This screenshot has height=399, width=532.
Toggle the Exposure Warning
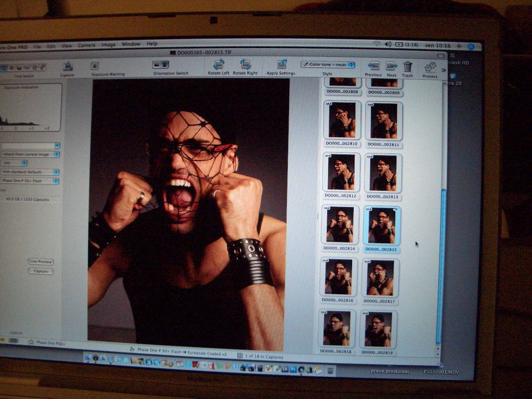[95, 66]
